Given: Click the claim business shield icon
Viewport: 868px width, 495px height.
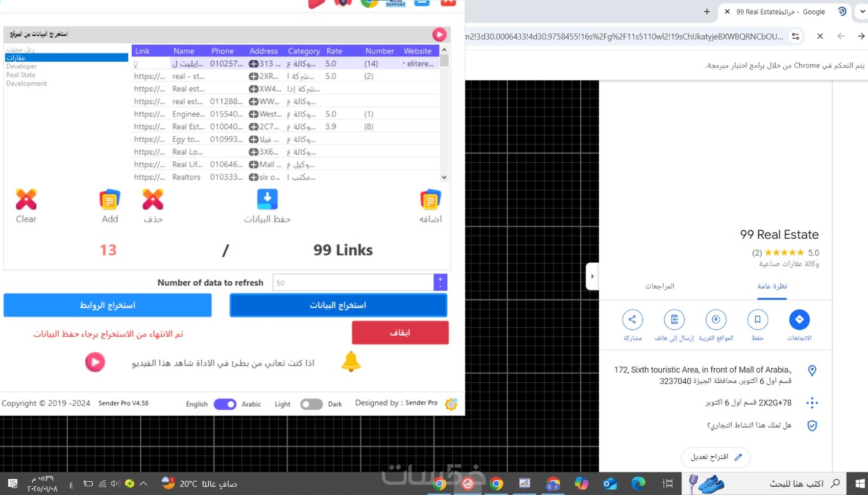Looking at the screenshot, I should point(812,425).
